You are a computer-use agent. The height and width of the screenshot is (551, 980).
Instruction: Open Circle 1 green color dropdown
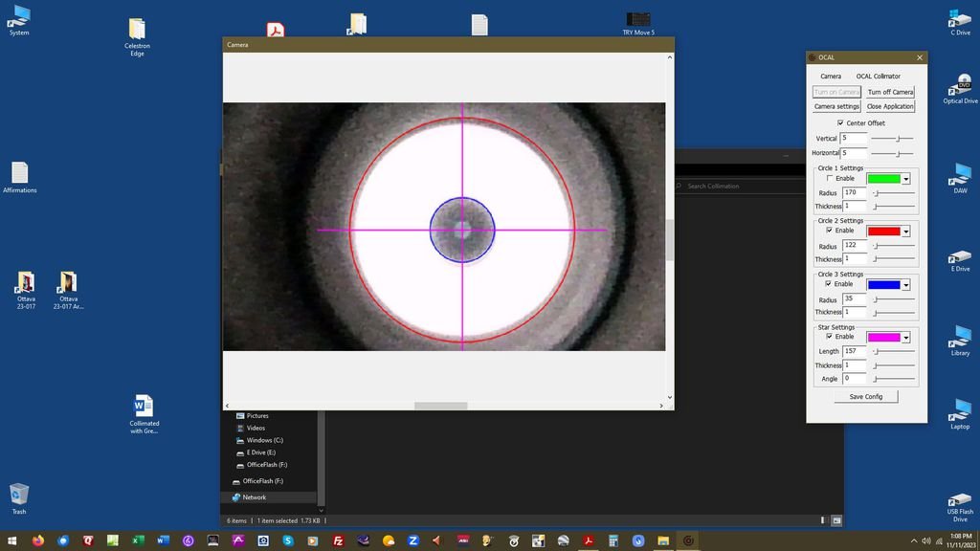tap(905, 179)
